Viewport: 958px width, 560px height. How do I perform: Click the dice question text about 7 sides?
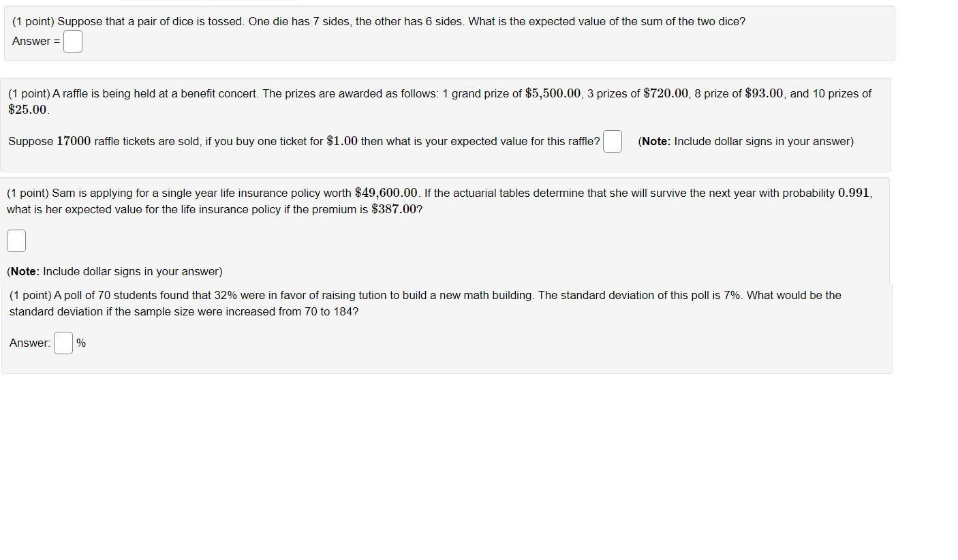click(x=379, y=22)
